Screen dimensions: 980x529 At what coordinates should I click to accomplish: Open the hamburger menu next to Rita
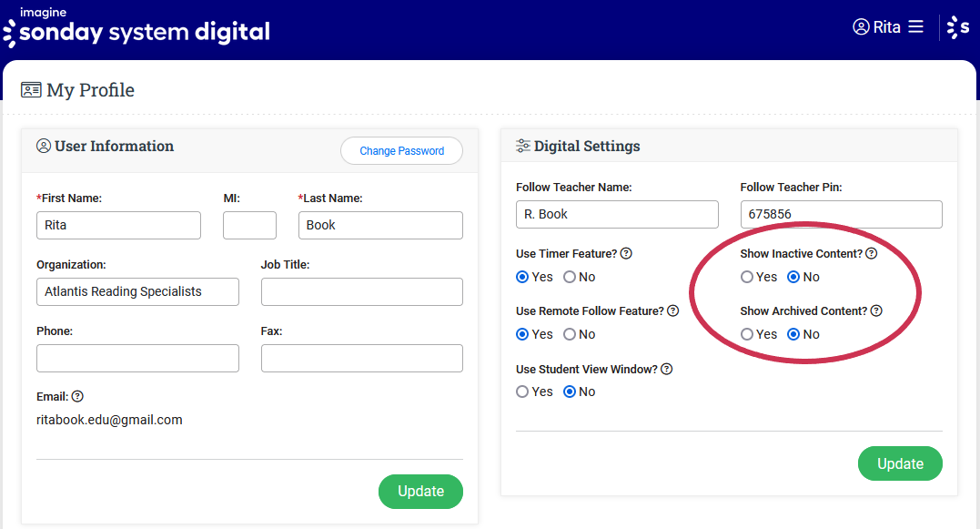(x=915, y=27)
